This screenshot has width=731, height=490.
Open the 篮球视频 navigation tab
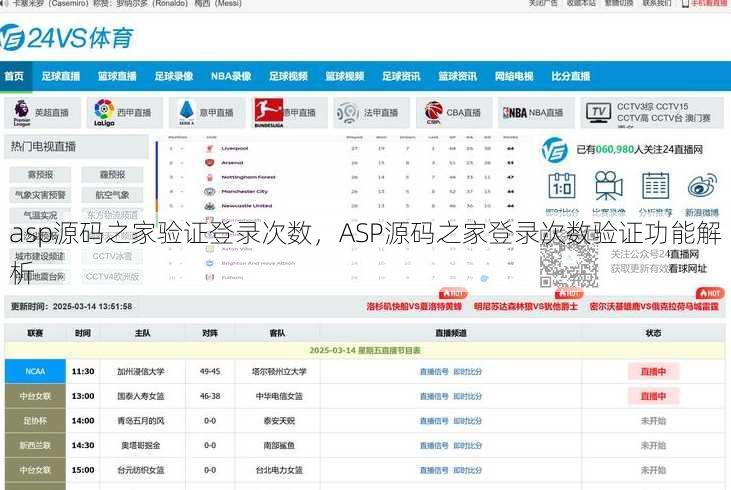(345, 76)
